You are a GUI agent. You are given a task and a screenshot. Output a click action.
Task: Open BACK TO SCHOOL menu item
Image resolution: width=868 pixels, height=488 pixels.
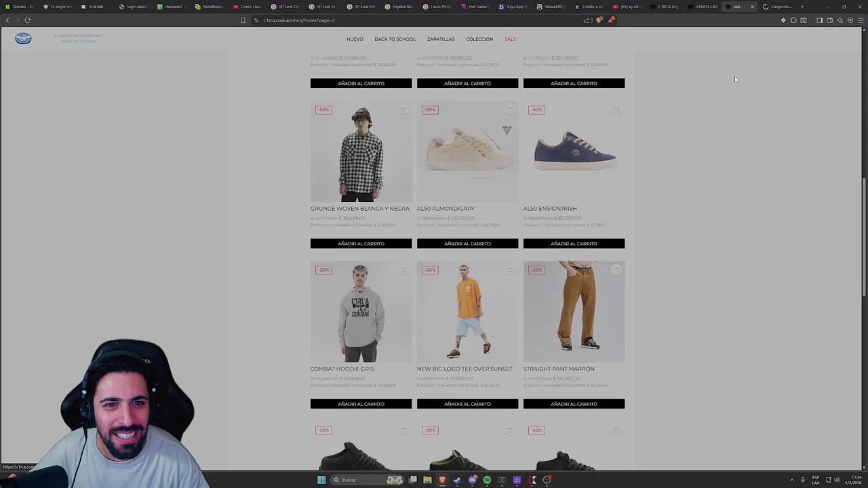(395, 39)
